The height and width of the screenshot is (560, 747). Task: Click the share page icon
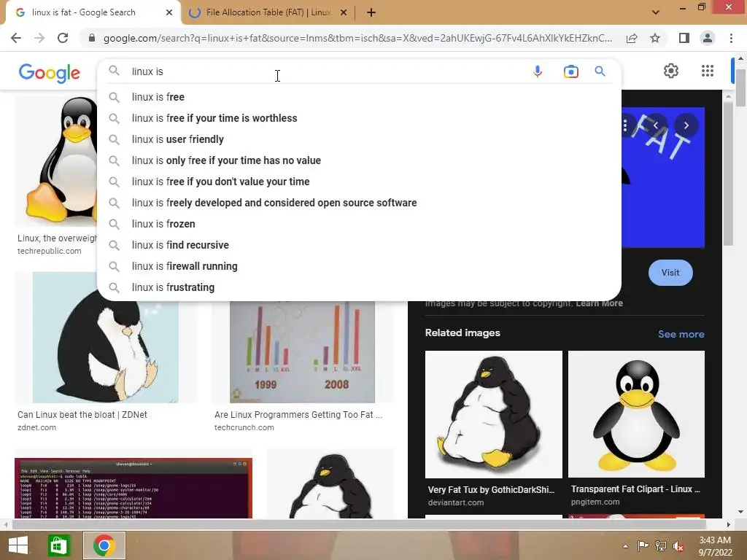point(632,38)
